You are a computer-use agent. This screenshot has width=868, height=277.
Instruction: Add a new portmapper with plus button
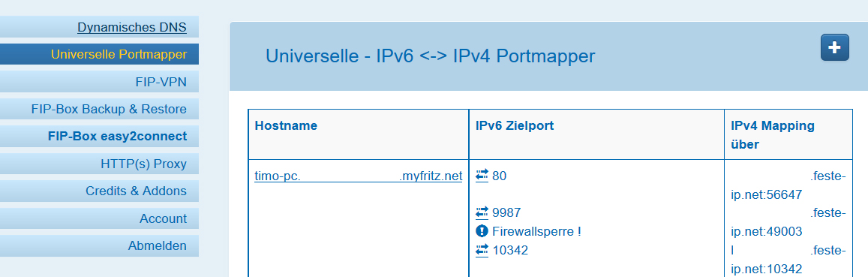pos(834,47)
